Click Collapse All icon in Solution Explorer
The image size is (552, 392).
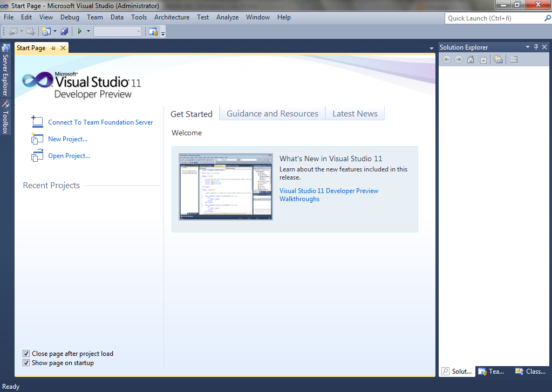[x=483, y=59]
